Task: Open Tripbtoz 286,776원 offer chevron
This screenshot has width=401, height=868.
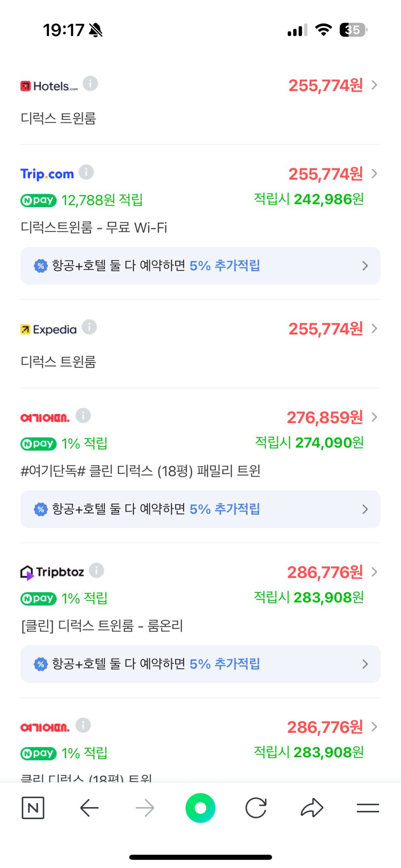Action: click(x=374, y=572)
